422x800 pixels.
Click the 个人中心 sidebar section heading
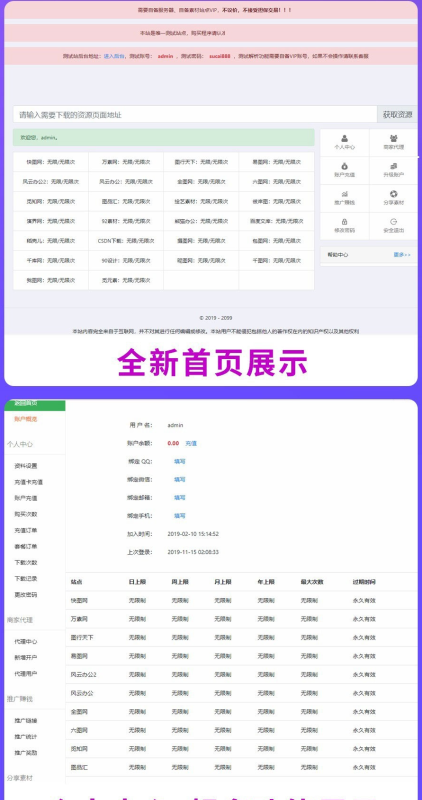20,444
